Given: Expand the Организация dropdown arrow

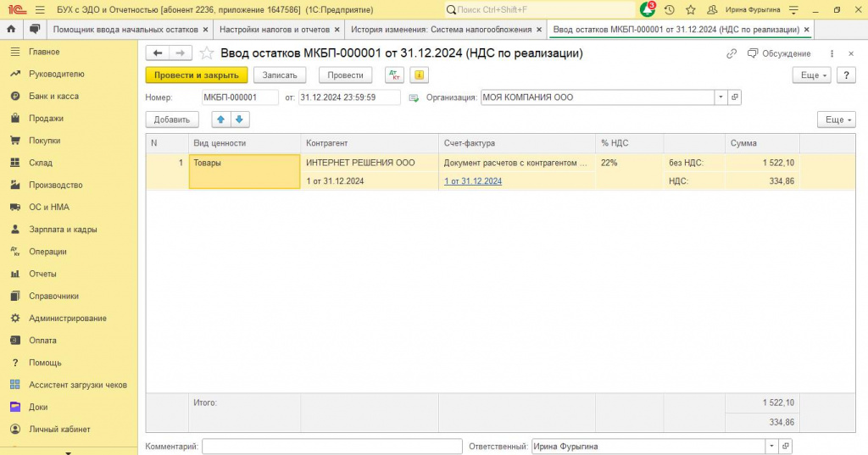Looking at the screenshot, I should pyautogui.click(x=721, y=97).
